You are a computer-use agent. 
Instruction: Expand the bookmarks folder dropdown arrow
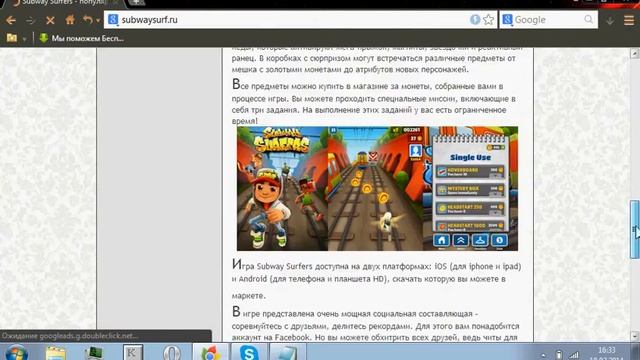[24, 39]
